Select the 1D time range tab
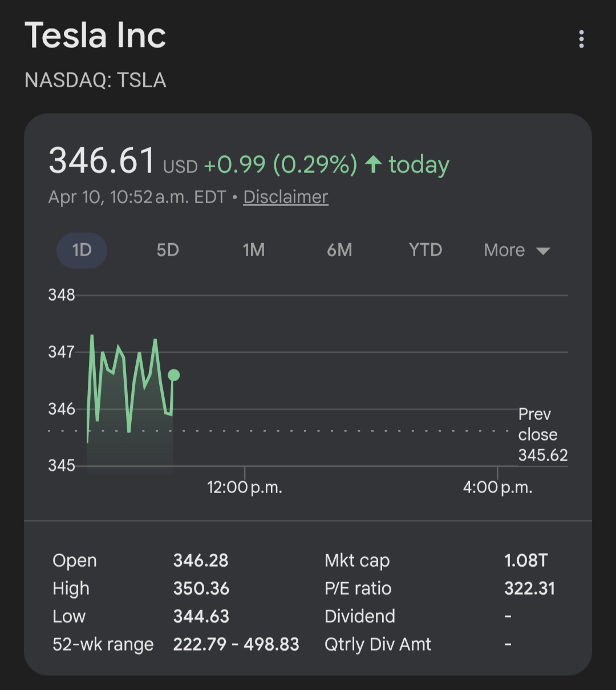The width and height of the screenshot is (616, 690). [82, 250]
